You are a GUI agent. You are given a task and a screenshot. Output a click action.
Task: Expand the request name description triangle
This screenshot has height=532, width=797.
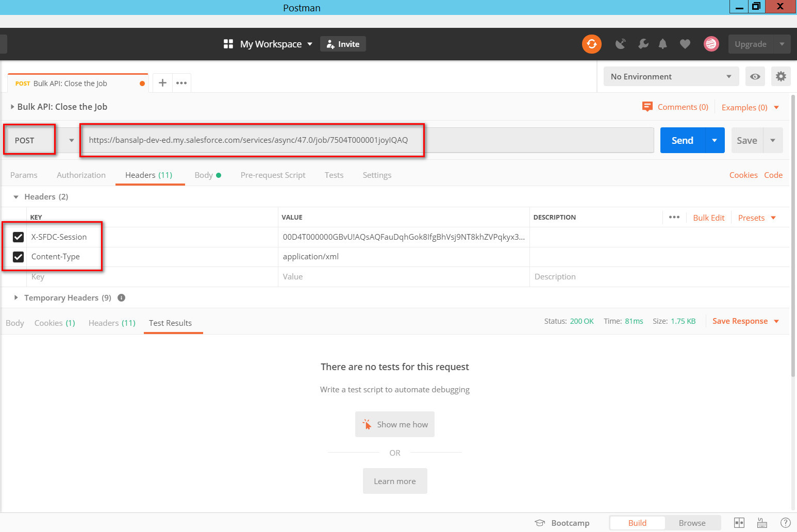(x=12, y=107)
